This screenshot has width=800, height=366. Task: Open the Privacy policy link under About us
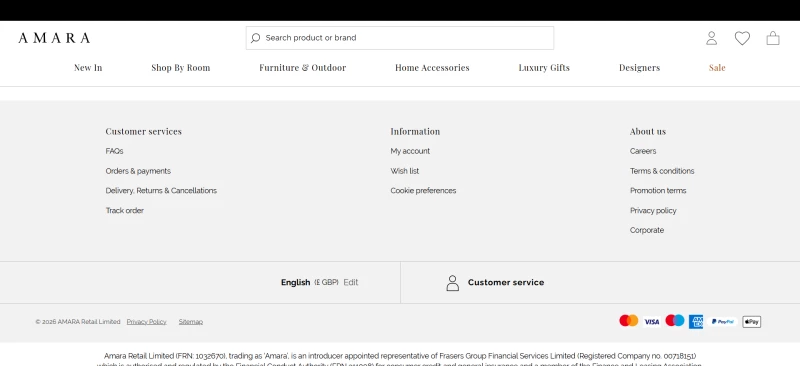(x=653, y=210)
